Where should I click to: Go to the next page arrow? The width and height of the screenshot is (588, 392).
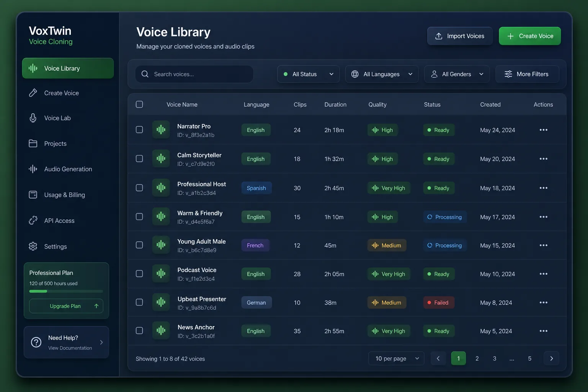(552, 358)
